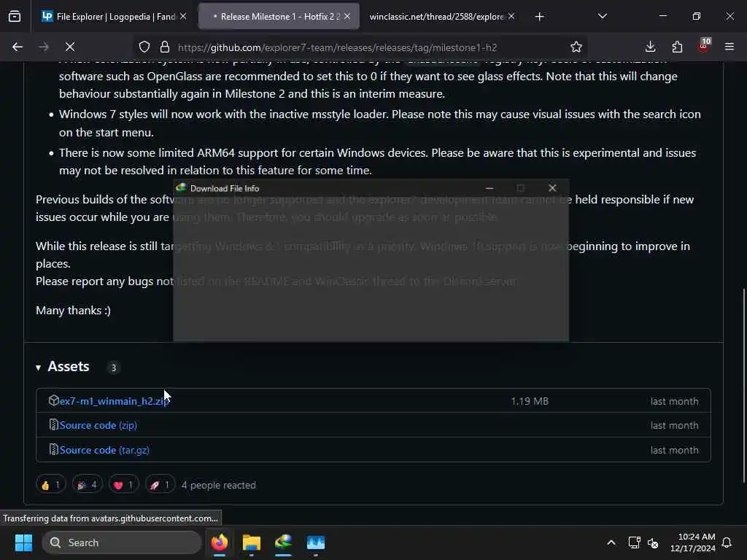Click the page vertical scrollbar thumb
The image size is (747, 560).
(x=743, y=386)
